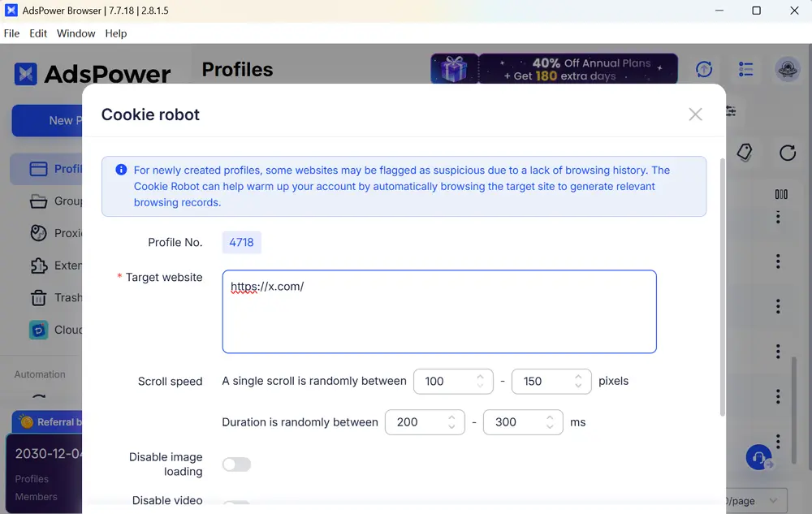Open the task list icon in header
The image size is (812, 514).
point(745,70)
